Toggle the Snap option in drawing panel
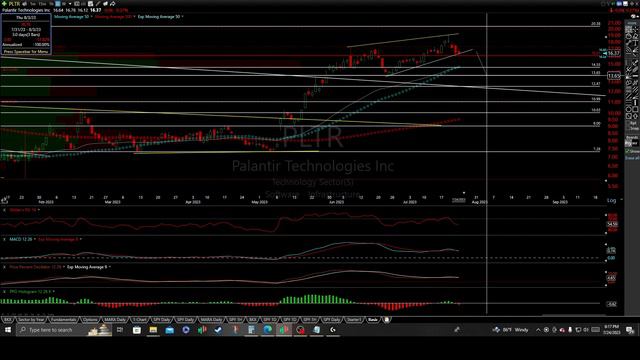Image resolution: width=640 pixels, height=360 pixels. (x=633, y=128)
